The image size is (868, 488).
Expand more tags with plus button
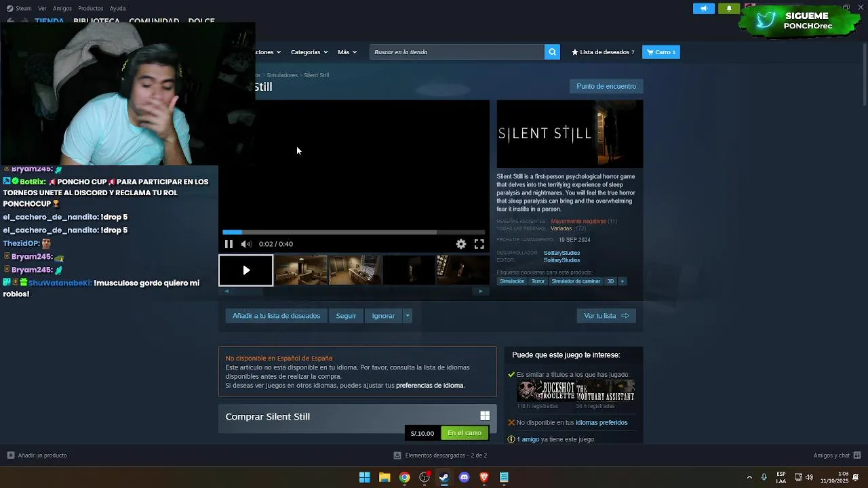point(622,281)
